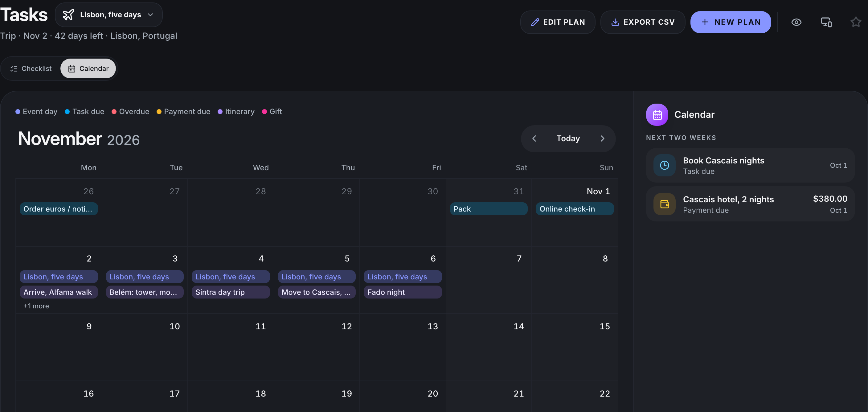
Task: Click the Overdue legend dot
Action: pos(114,112)
